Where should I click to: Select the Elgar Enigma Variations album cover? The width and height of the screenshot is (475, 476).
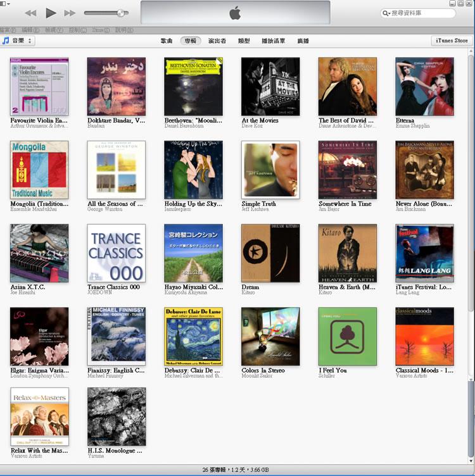(39, 336)
